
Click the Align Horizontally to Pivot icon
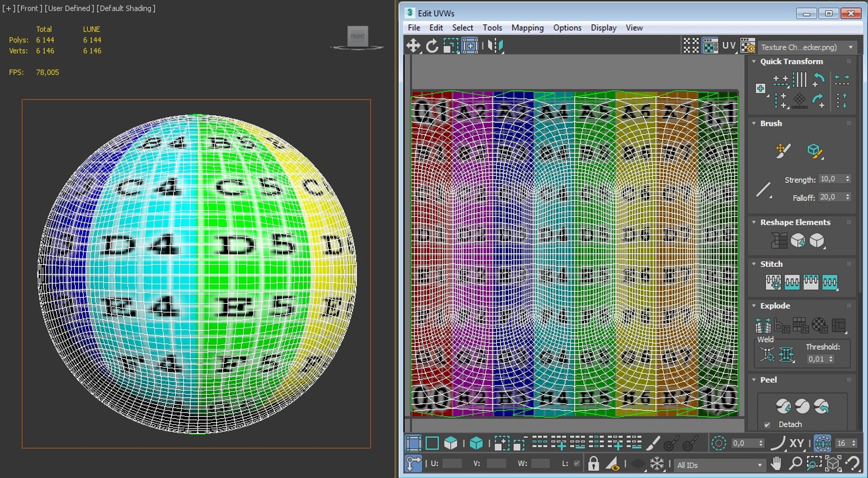pyautogui.click(x=780, y=80)
